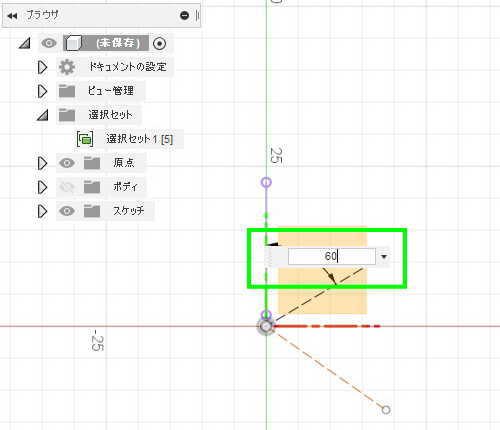Collapse the browser panel with double-arrow icon
500x430 pixels.
12,16
